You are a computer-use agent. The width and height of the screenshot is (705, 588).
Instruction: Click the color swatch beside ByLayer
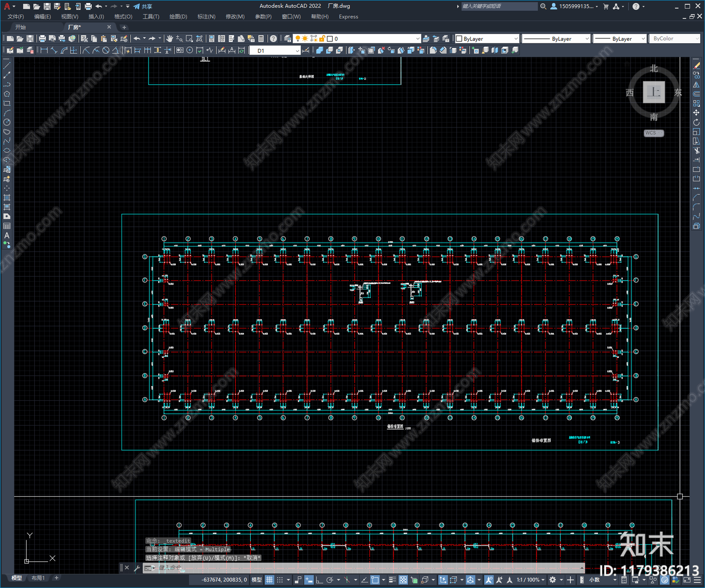[x=459, y=39]
